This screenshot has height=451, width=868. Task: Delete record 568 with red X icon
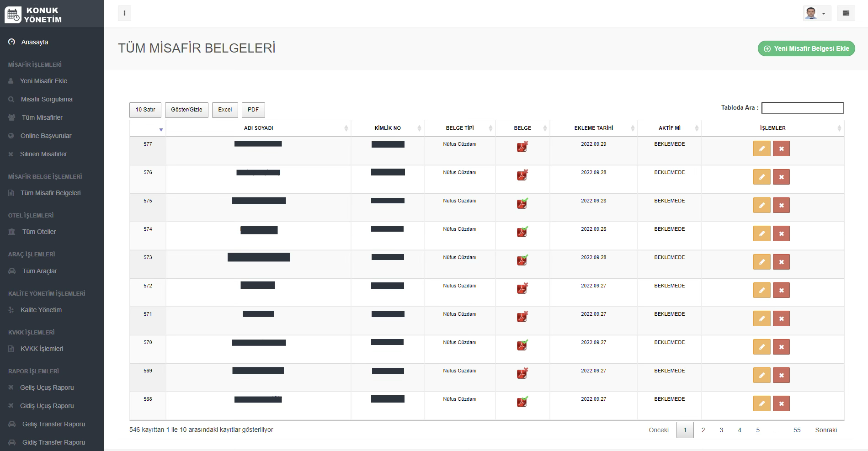(781, 403)
